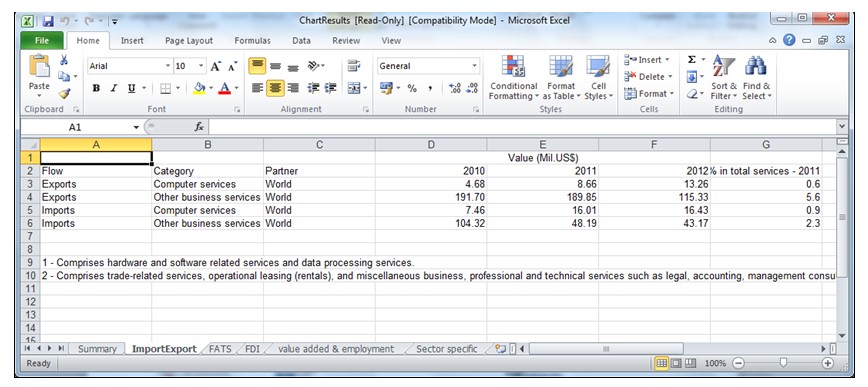Click Increase Font Size icon

215,66
